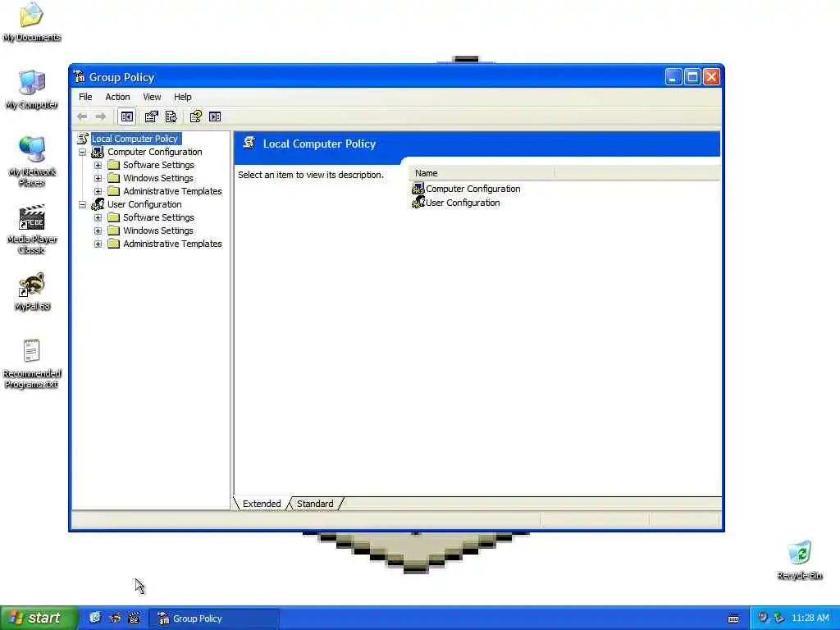Click the Media Player Classic quick launch icon
The width and height of the screenshot is (840, 630).
click(134, 619)
